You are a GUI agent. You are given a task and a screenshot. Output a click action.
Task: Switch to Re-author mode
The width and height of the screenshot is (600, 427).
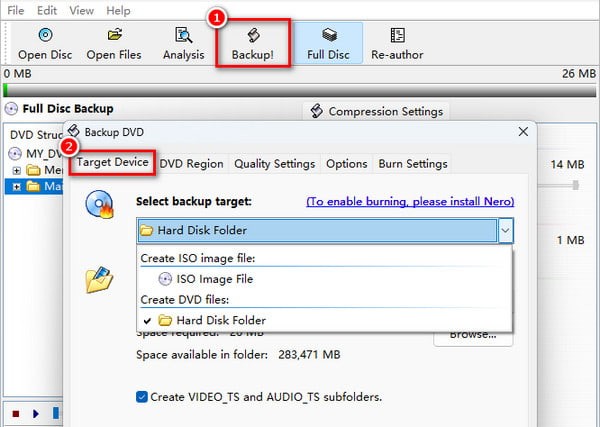coord(397,44)
